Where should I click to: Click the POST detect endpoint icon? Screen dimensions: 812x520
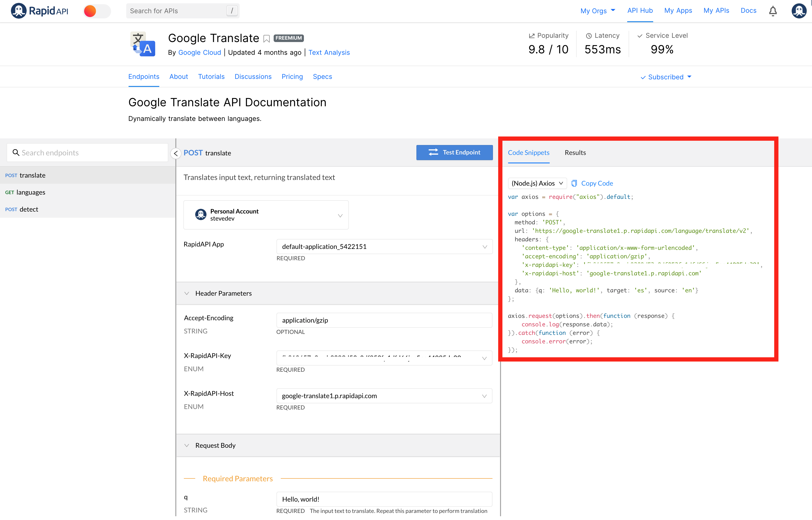11,209
